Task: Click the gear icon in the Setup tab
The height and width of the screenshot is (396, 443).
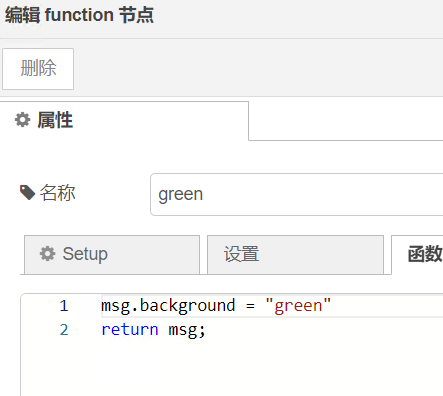Action: pos(48,254)
